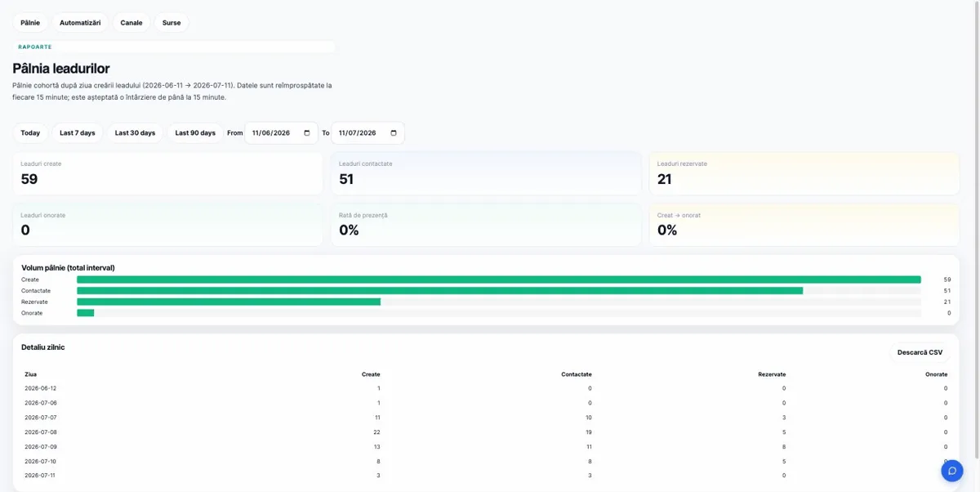The width and height of the screenshot is (980, 492).
Task: Apply the Last 90 days range
Action: coord(195,133)
